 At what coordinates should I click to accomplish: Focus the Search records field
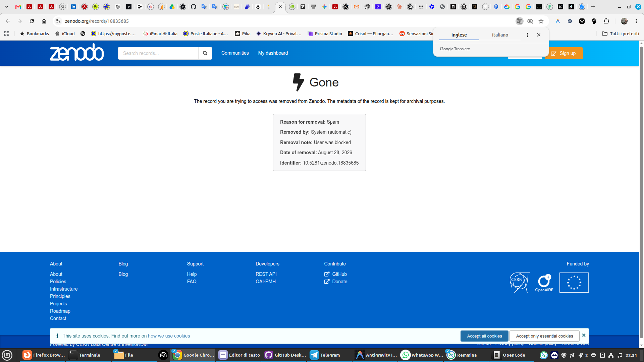[x=158, y=53]
